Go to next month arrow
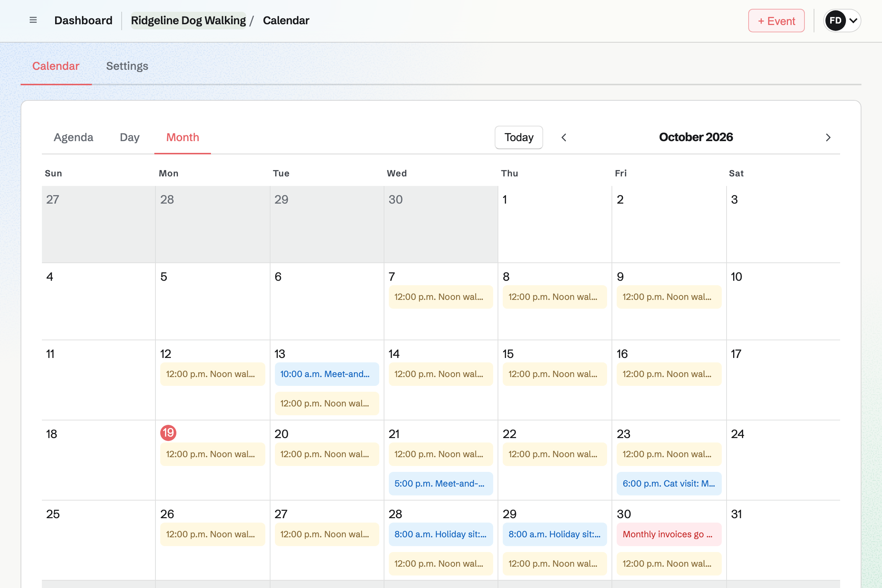Screen dimensions: 882x588 (x=828, y=137)
